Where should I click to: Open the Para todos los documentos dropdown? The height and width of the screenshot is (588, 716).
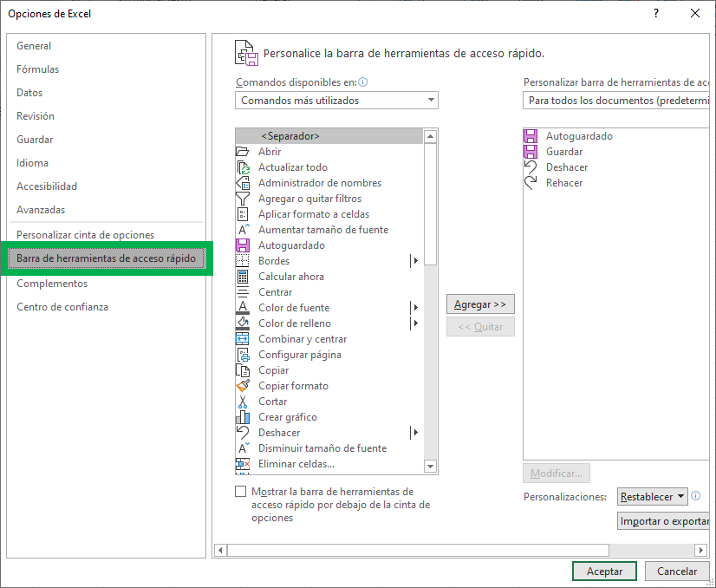point(616,100)
